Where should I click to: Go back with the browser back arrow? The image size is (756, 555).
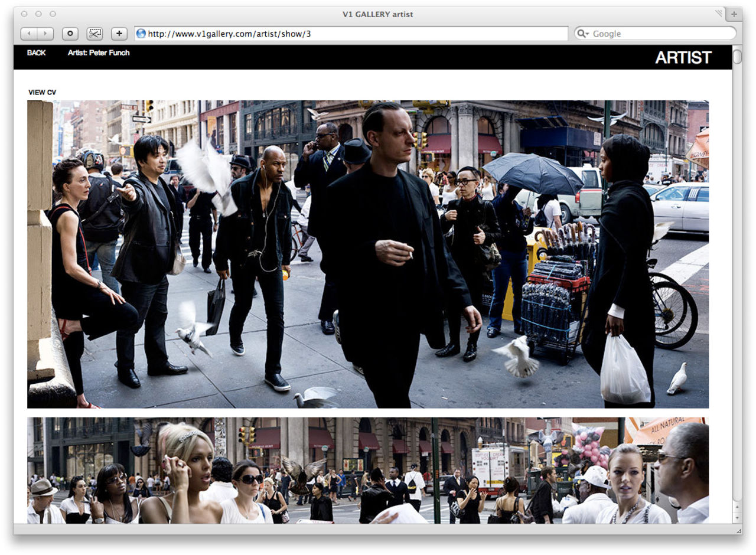29,34
